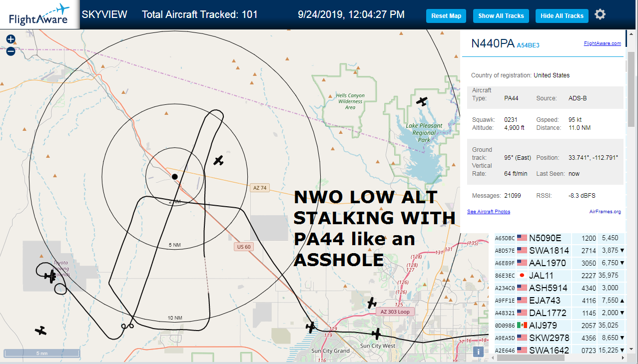This screenshot has width=638, height=364.
Task: Click the US flag in the EJA743 row
Action: coord(522,301)
